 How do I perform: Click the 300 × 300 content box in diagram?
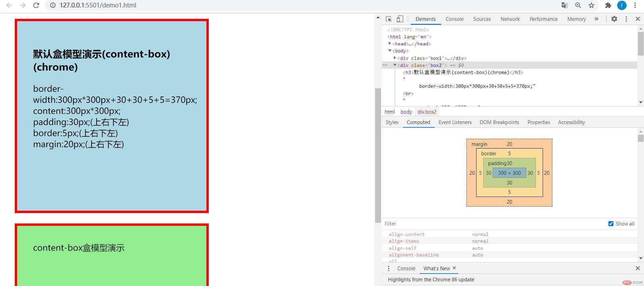[x=509, y=173]
